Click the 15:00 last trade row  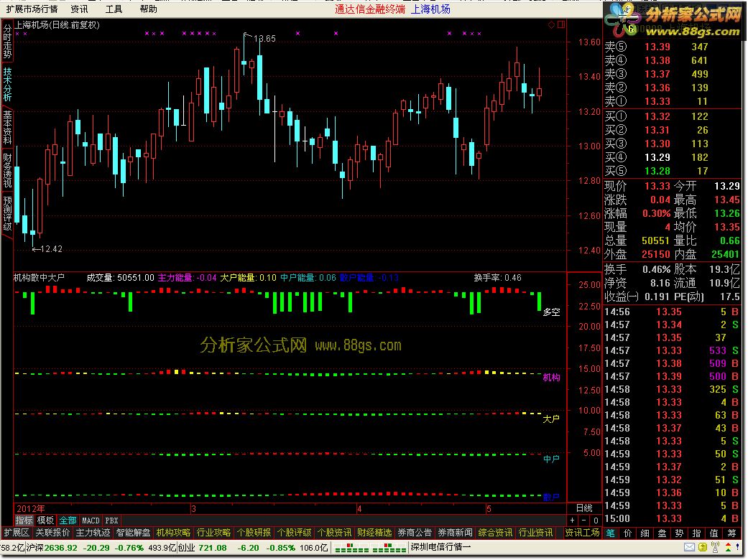(x=672, y=518)
